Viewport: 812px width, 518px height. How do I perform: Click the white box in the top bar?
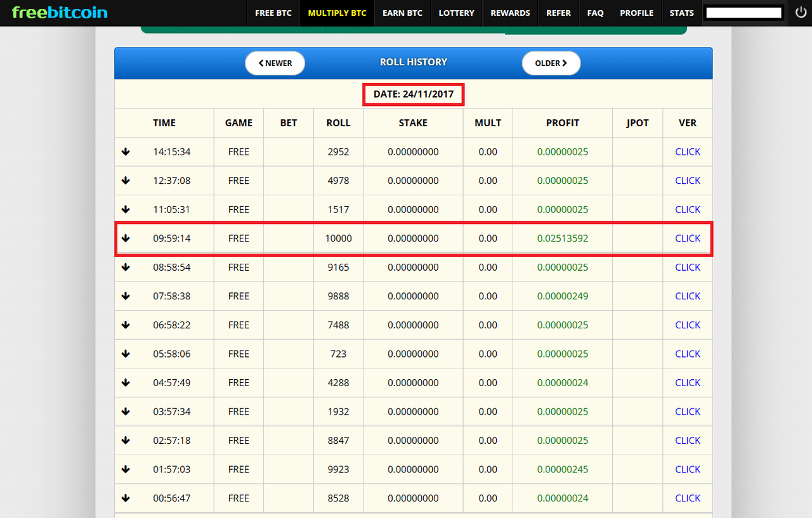coord(743,13)
